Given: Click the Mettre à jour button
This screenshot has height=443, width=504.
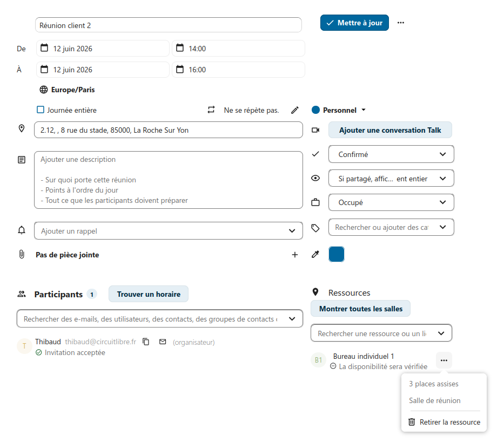Looking at the screenshot, I should point(354,23).
